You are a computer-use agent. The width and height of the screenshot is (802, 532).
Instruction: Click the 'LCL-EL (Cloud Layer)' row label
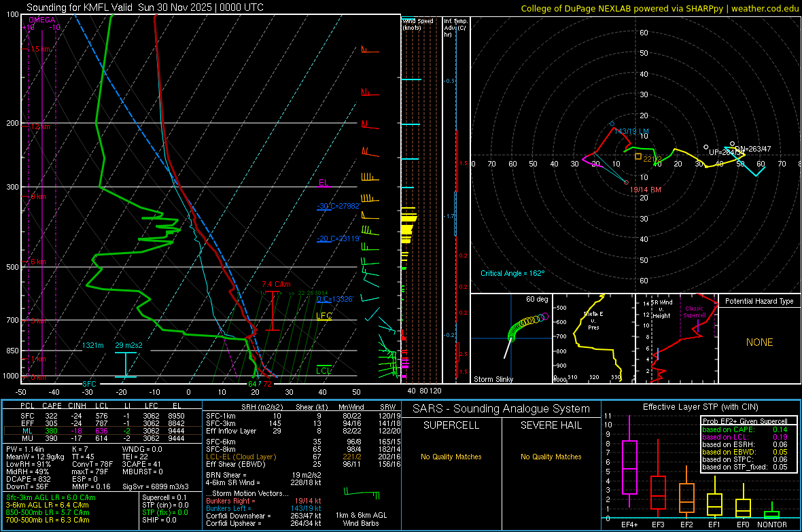(241, 457)
